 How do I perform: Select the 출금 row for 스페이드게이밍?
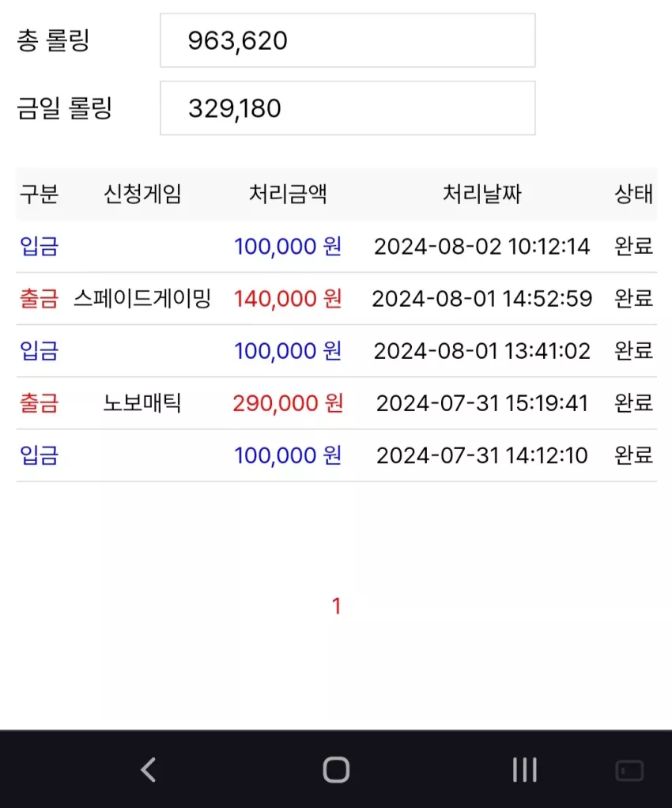(336, 298)
